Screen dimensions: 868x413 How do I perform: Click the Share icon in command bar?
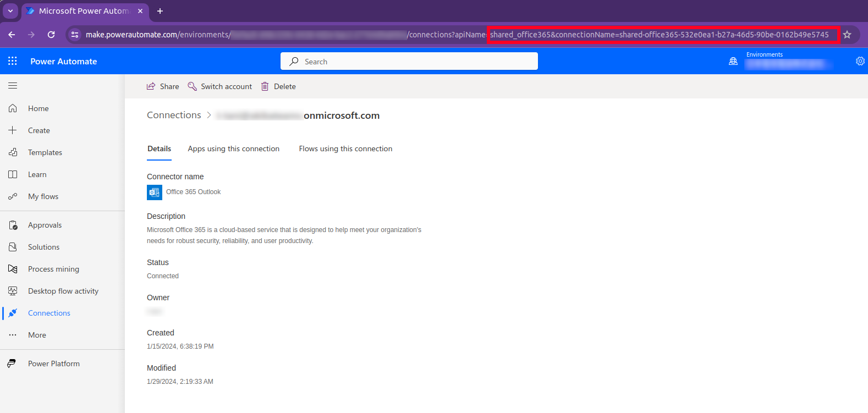[151, 86]
